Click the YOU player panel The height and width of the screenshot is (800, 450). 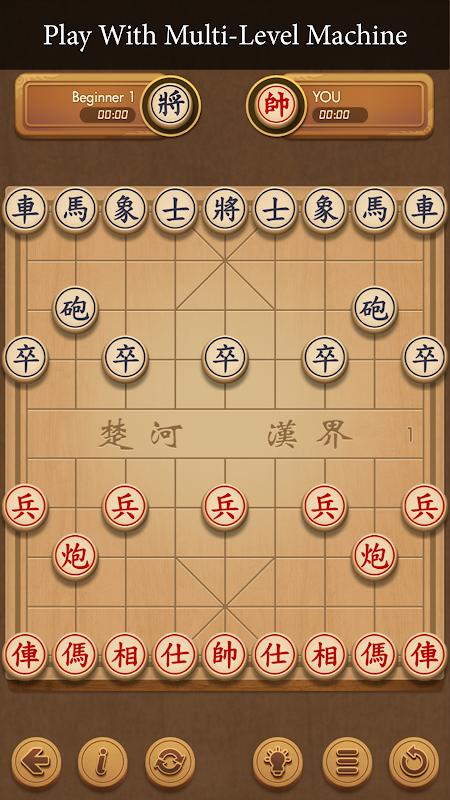click(x=357, y=106)
